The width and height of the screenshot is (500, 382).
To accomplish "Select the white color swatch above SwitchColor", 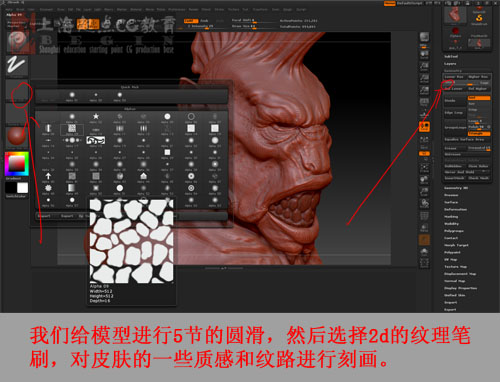I will coord(22,188).
